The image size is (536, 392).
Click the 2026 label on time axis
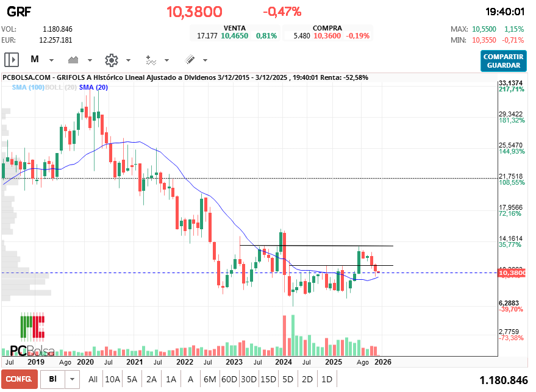(383, 362)
